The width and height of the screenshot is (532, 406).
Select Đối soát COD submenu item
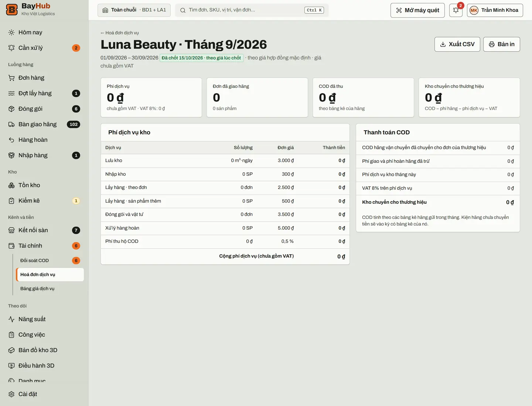(x=50, y=261)
